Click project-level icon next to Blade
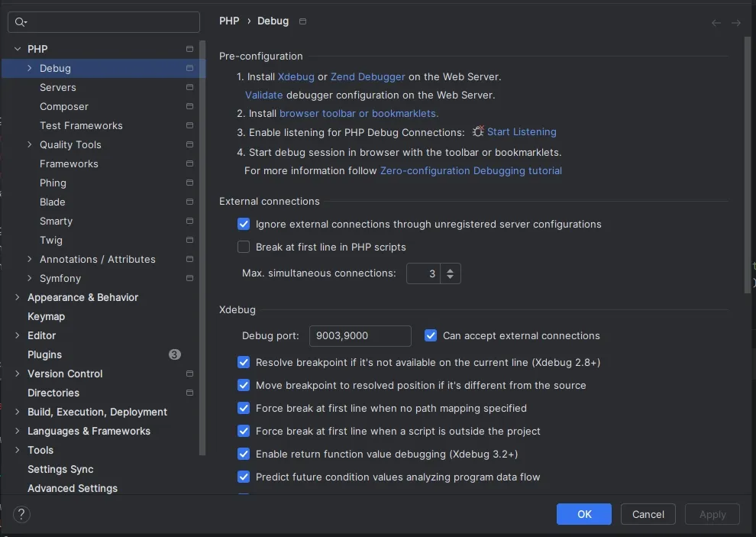Image resolution: width=756 pixels, height=537 pixels. 189,202
